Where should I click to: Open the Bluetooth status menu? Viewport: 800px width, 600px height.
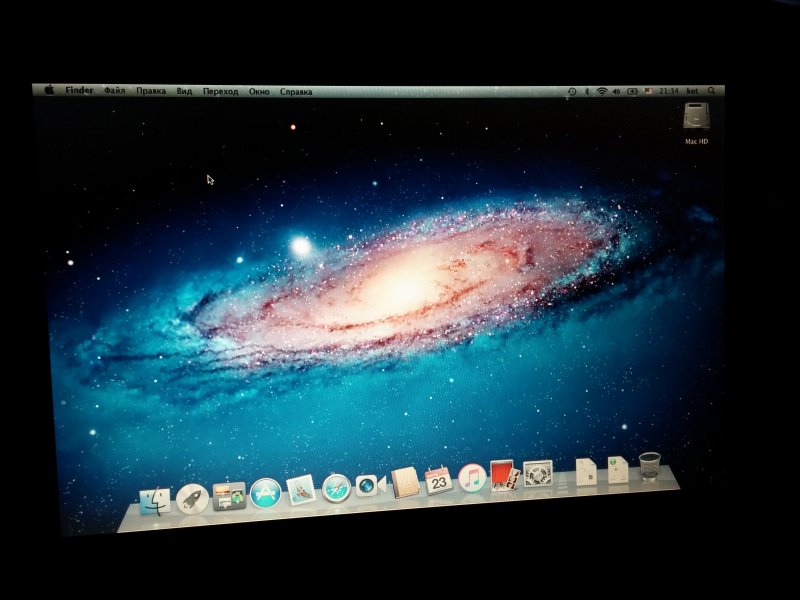(587, 91)
